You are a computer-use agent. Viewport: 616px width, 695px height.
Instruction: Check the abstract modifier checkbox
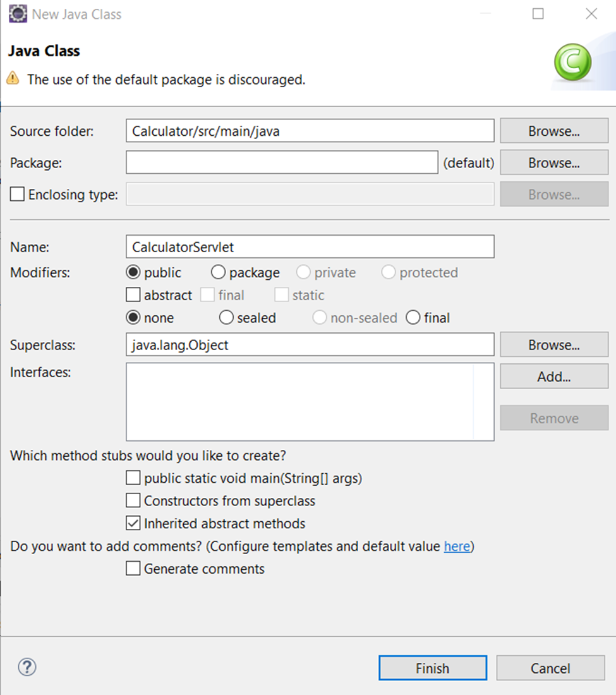133,294
